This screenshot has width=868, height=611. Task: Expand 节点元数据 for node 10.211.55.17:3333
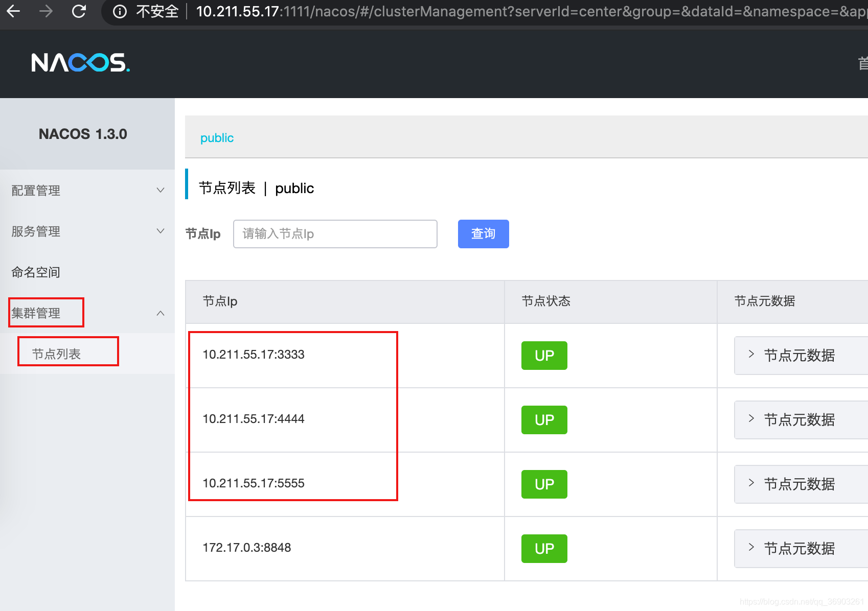801,356
